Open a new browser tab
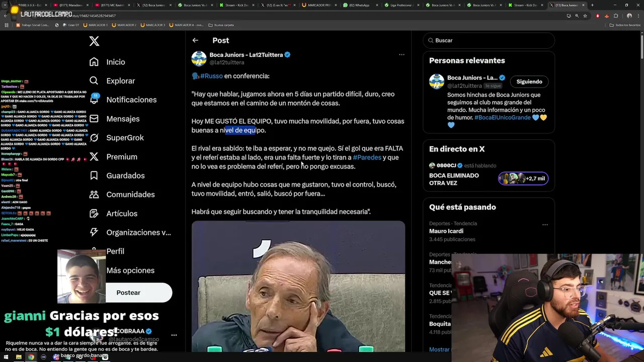The image size is (644, 362). pos(592,5)
